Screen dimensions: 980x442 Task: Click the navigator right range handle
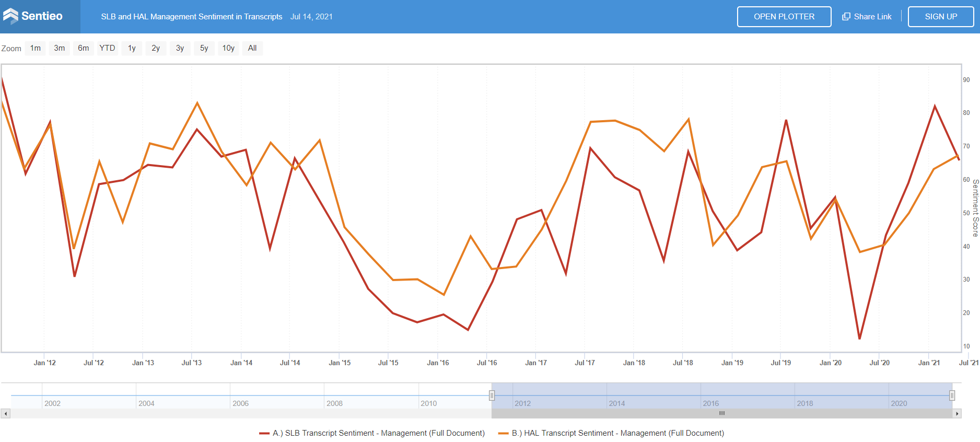click(x=952, y=396)
